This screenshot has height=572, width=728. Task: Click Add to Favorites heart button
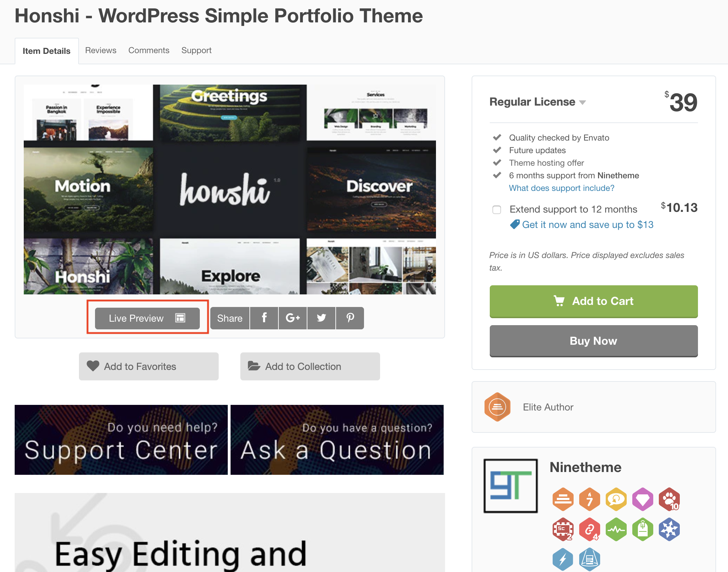pyautogui.click(x=148, y=366)
